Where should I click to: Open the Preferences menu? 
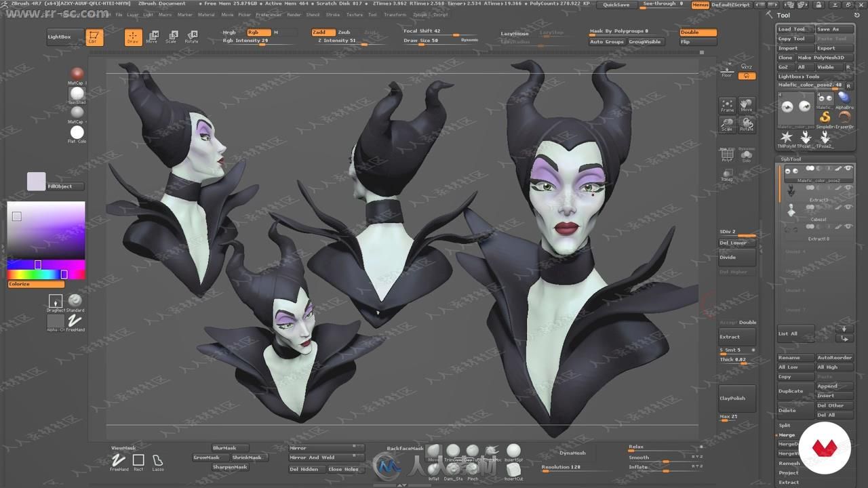coord(269,14)
